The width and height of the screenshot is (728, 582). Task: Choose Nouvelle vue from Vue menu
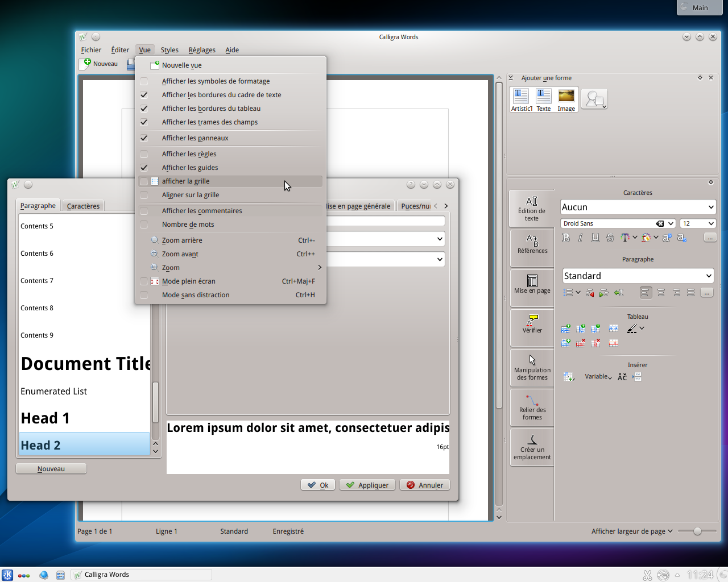click(x=230, y=65)
